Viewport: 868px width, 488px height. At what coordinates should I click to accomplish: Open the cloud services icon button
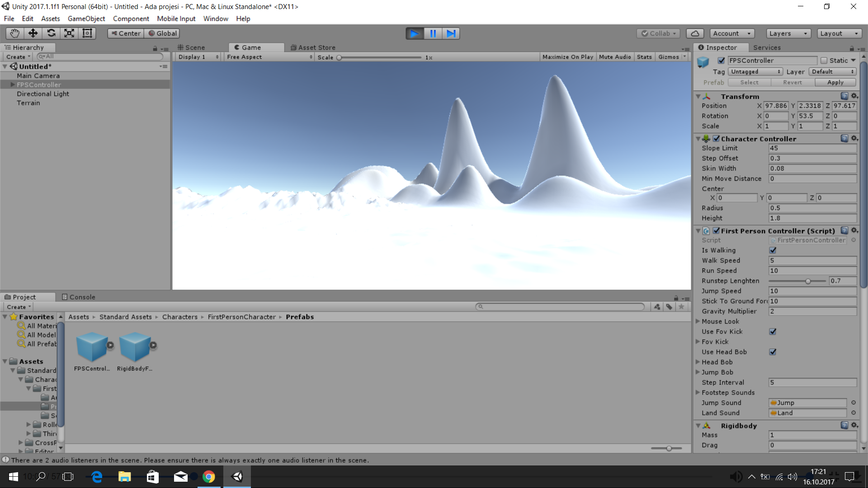pyautogui.click(x=695, y=33)
